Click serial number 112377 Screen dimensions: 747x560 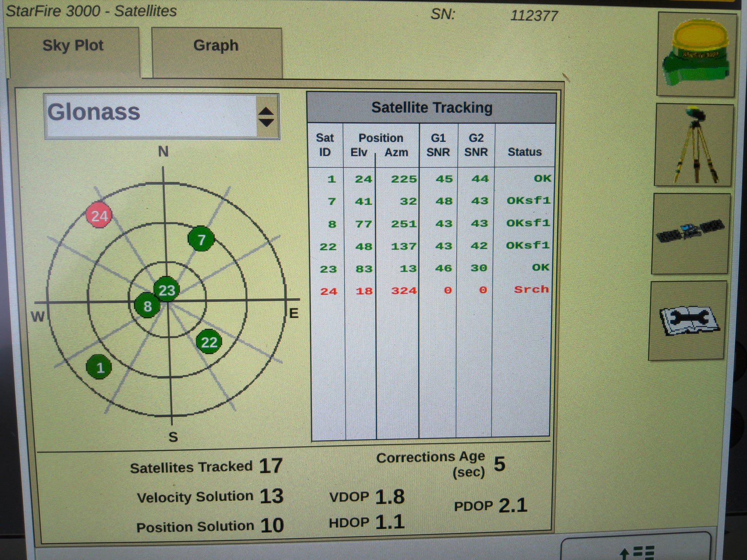pyautogui.click(x=534, y=16)
